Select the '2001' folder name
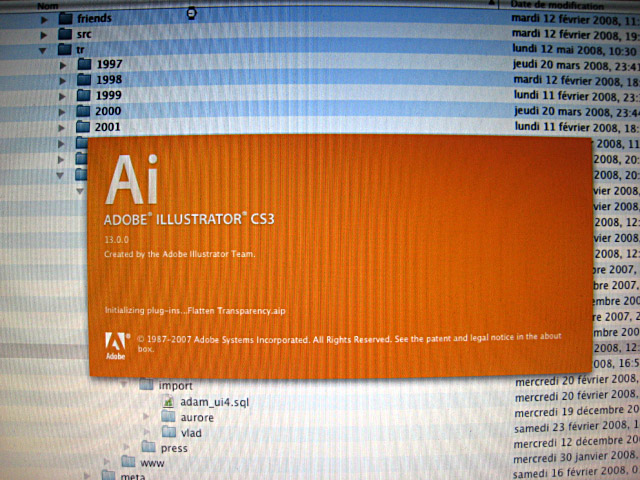This screenshot has width=640, height=480. (x=107, y=127)
